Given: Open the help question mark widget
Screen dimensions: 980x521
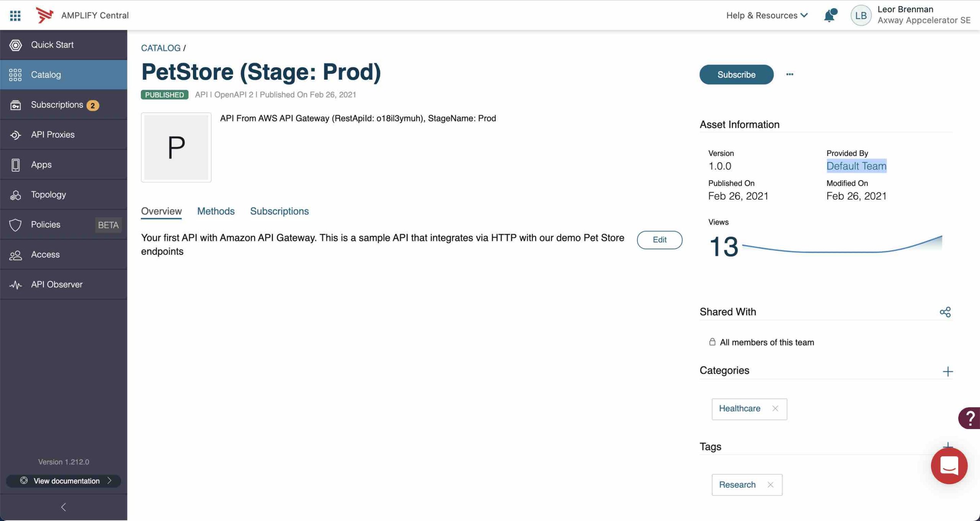Looking at the screenshot, I should tap(969, 418).
